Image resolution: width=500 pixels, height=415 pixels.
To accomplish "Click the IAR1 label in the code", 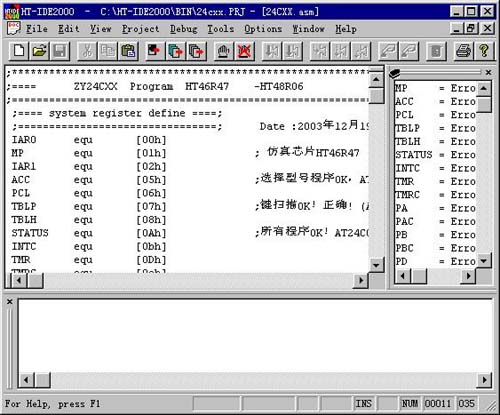I will click(x=24, y=166).
